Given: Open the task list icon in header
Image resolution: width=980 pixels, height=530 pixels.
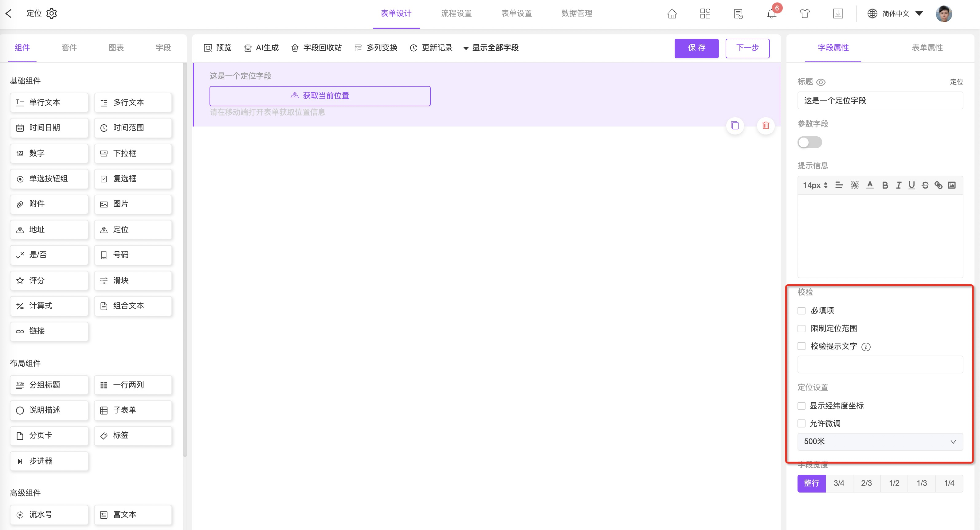Looking at the screenshot, I should (738, 14).
